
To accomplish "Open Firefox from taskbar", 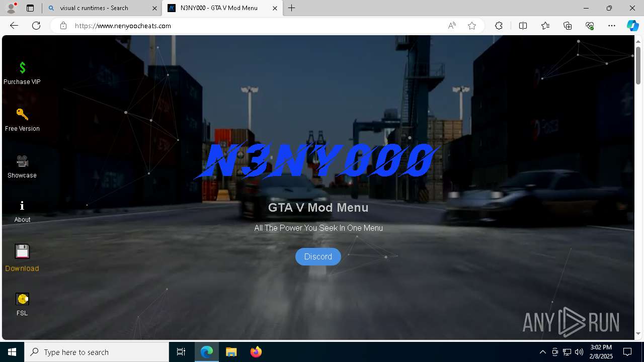I will click(256, 352).
